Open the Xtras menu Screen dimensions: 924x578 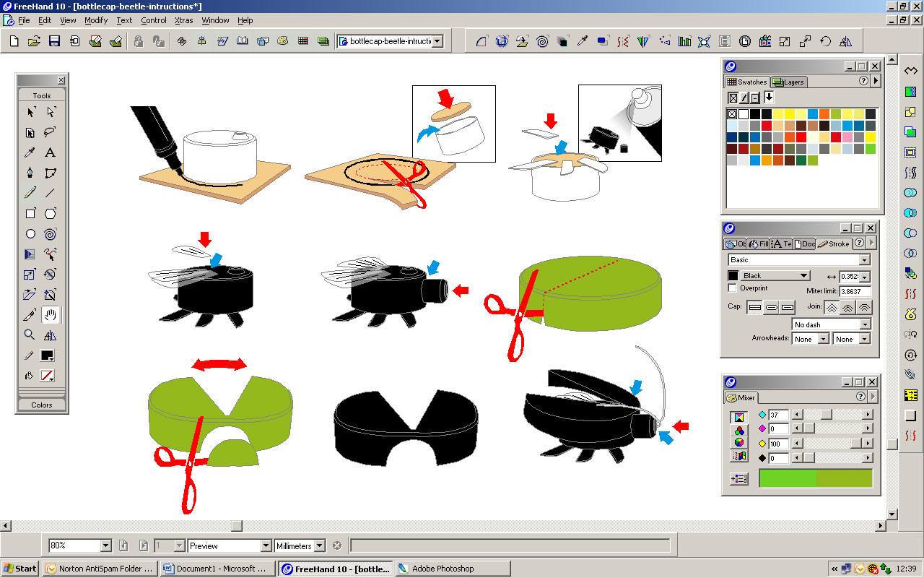pos(183,20)
